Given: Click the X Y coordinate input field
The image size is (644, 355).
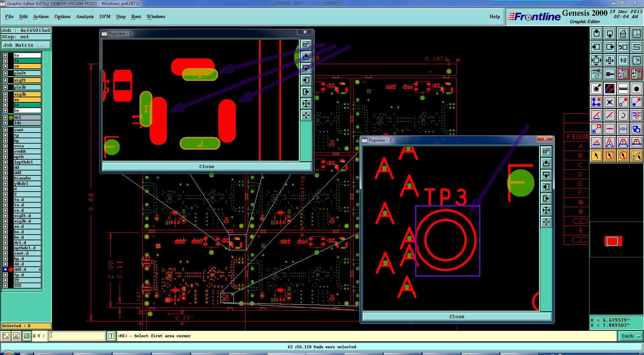Looking at the screenshot, I should point(77,336).
